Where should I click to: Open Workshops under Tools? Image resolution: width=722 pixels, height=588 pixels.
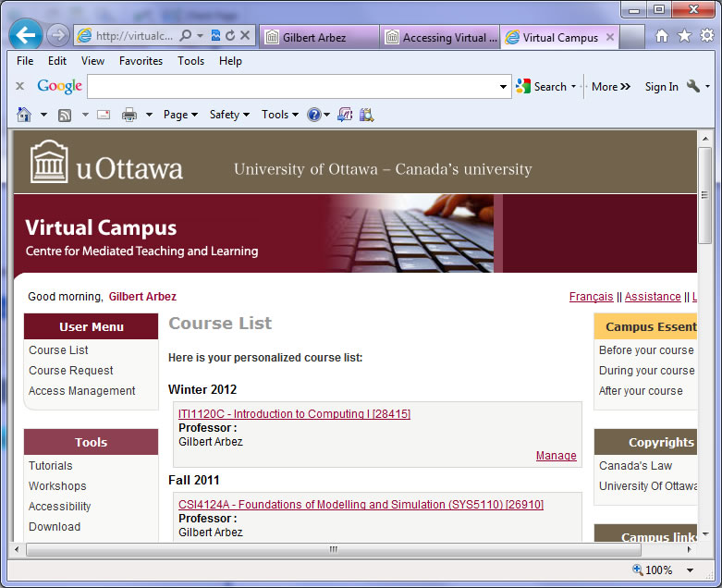pos(57,485)
